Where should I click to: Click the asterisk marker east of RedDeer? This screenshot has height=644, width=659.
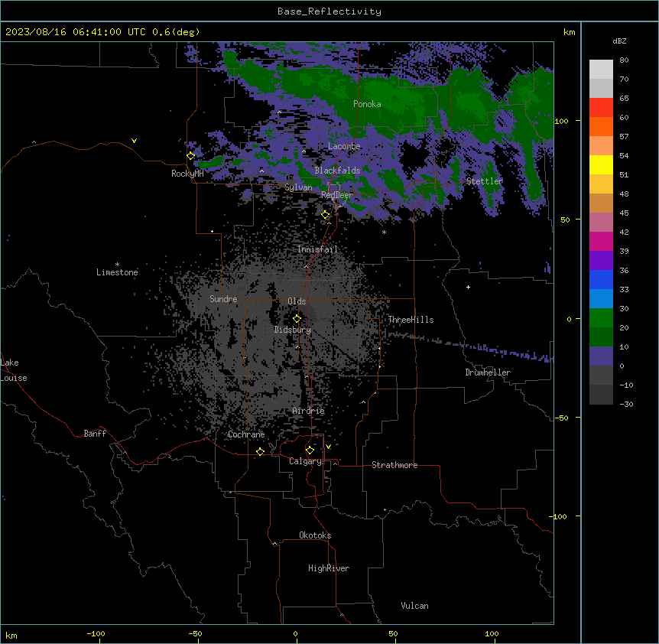tap(384, 233)
